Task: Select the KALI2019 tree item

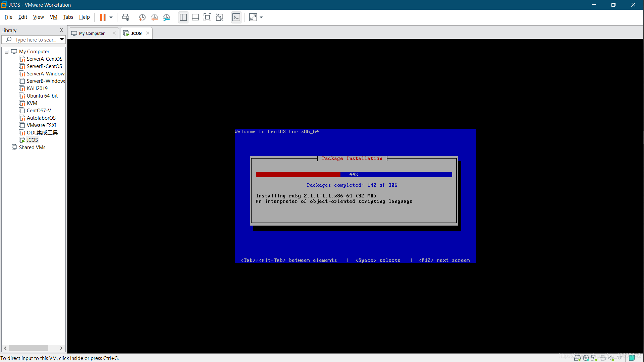Action: click(37, 88)
